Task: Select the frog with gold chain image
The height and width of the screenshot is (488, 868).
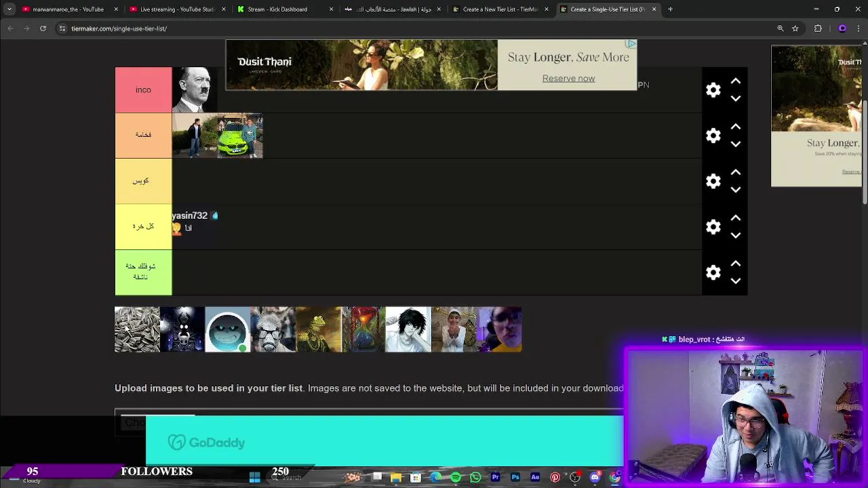Action: (318, 329)
